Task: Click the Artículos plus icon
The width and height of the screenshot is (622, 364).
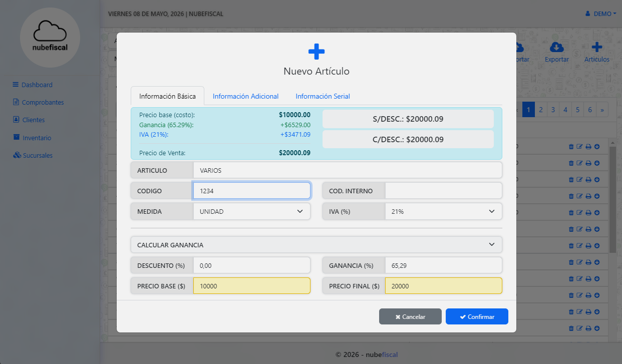Action: click(x=597, y=47)
